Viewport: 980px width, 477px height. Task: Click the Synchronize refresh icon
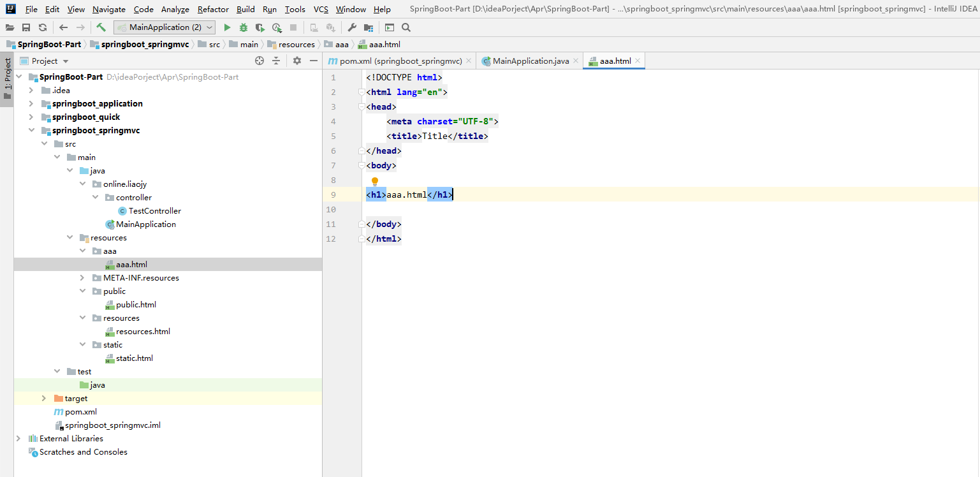43,27
